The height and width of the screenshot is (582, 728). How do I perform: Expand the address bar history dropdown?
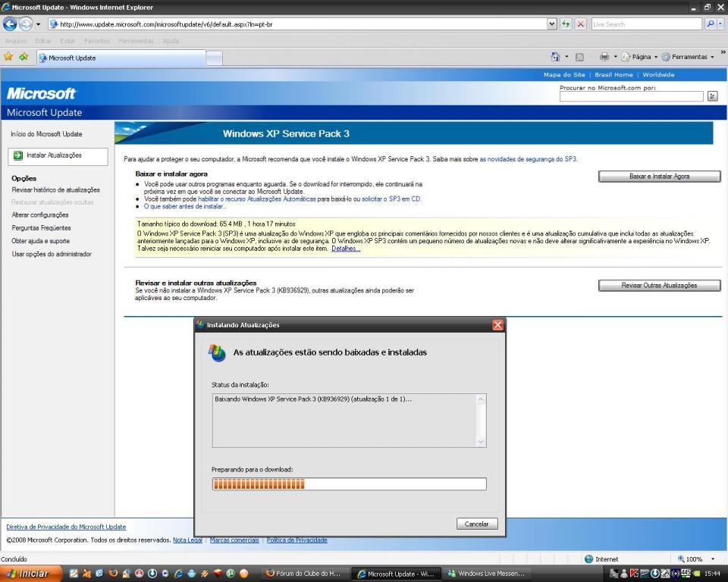pos(551,24)
